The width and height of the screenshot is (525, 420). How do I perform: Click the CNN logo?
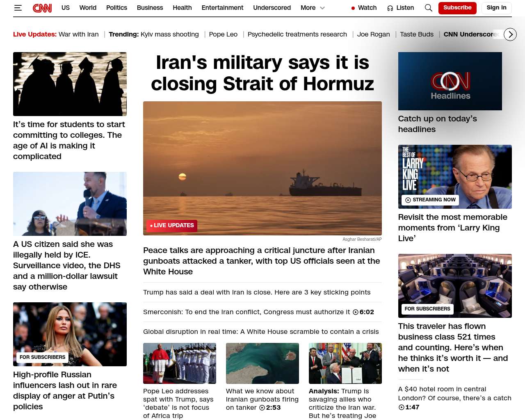42,8
